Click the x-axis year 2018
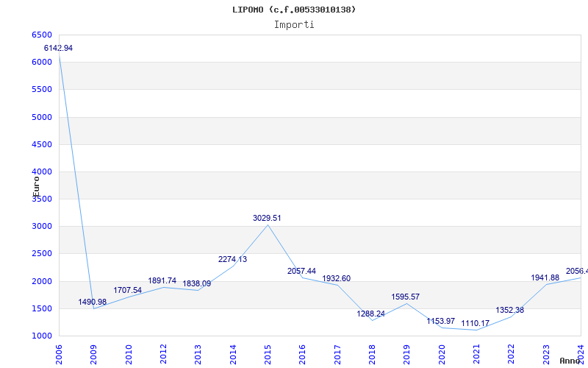 coord(372,354)
